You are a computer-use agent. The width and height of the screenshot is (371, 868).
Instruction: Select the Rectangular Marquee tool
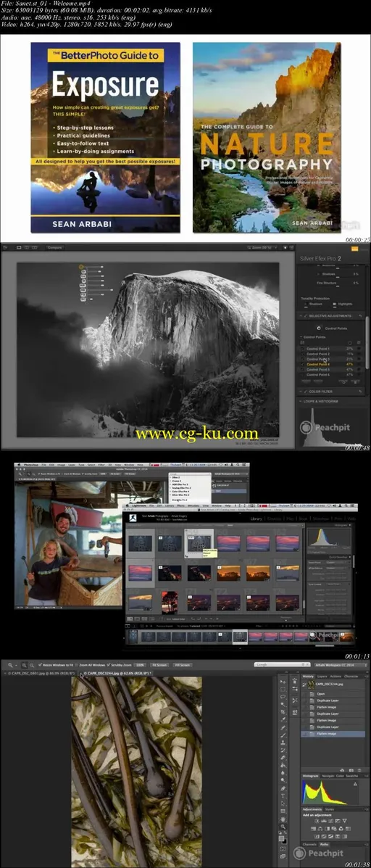283,689
